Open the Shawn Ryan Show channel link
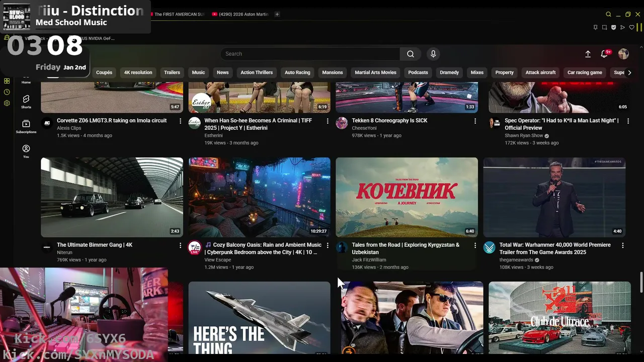This screenshot has height=362, width=644. coord(524,136)
